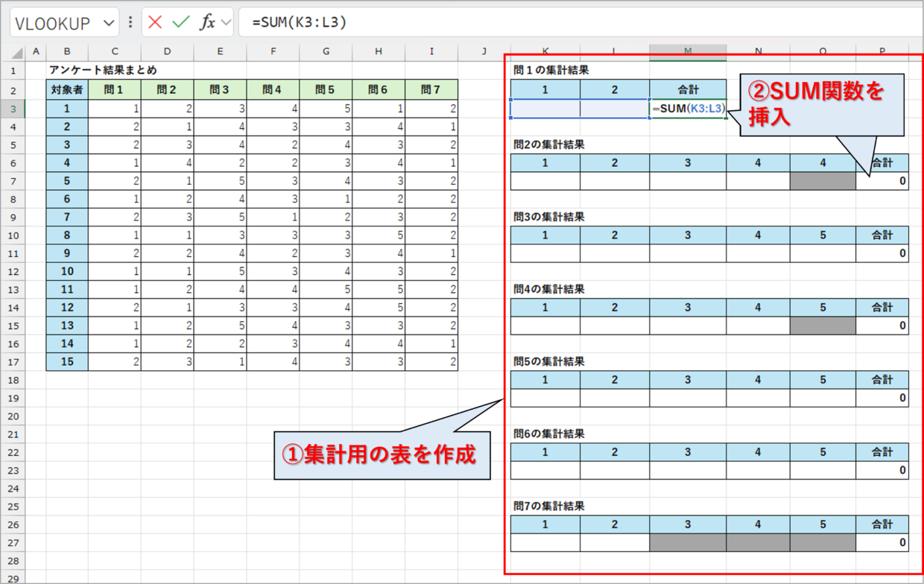Confirm the formula with the checkmark icon
Image resolution: width=924 pixels, height=584 pixels.
tap(180, 22)
